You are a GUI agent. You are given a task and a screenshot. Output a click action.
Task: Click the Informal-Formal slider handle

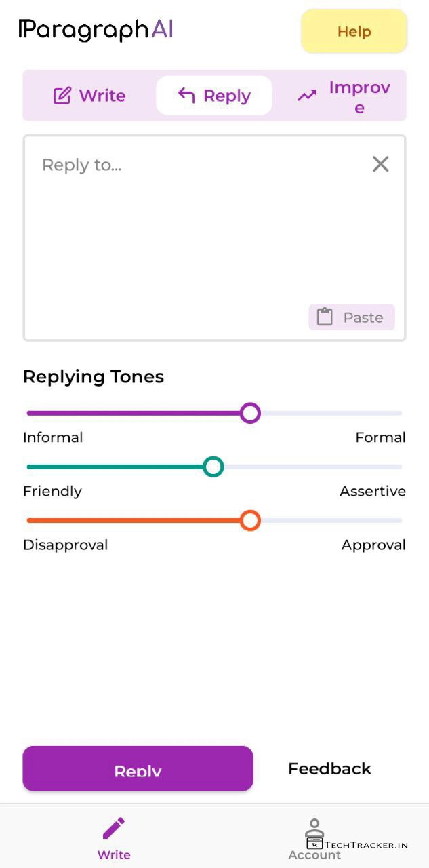(250, 413)
